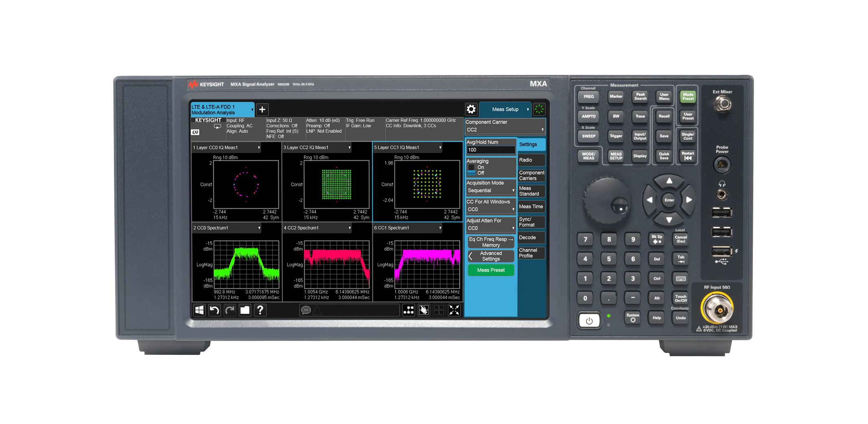The width and height of the screenshot is (868, 424).
Task: Open the 5 Layer CC1 IQ Meas1 window dropdown
Action: 408,147
